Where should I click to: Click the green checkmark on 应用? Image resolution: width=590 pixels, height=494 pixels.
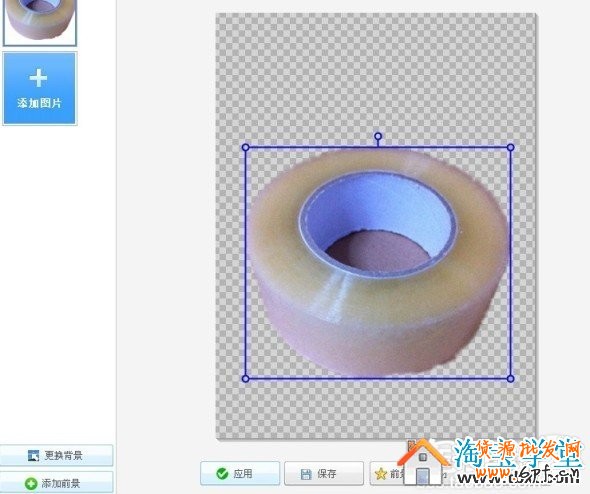(222, 473)
